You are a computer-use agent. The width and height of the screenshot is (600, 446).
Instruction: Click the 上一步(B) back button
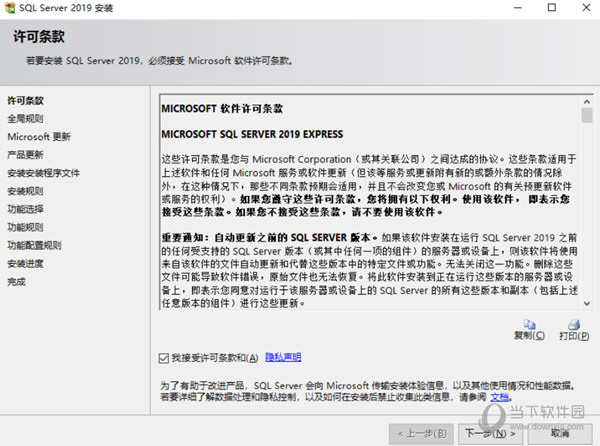point(422,434)
